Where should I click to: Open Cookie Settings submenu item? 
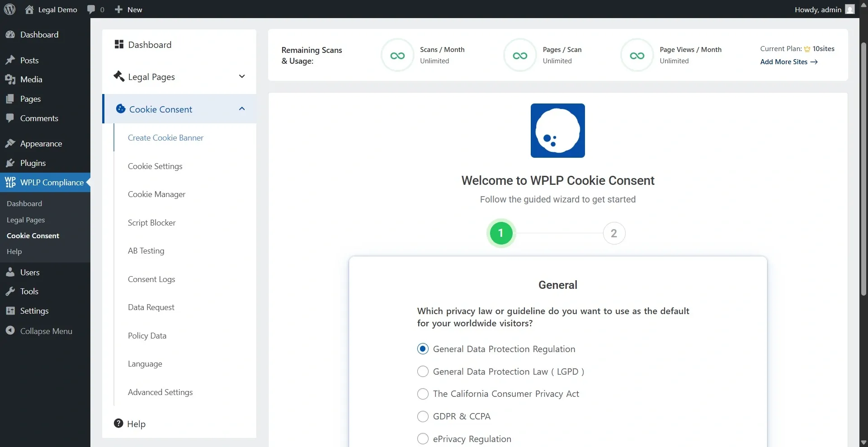155,166
